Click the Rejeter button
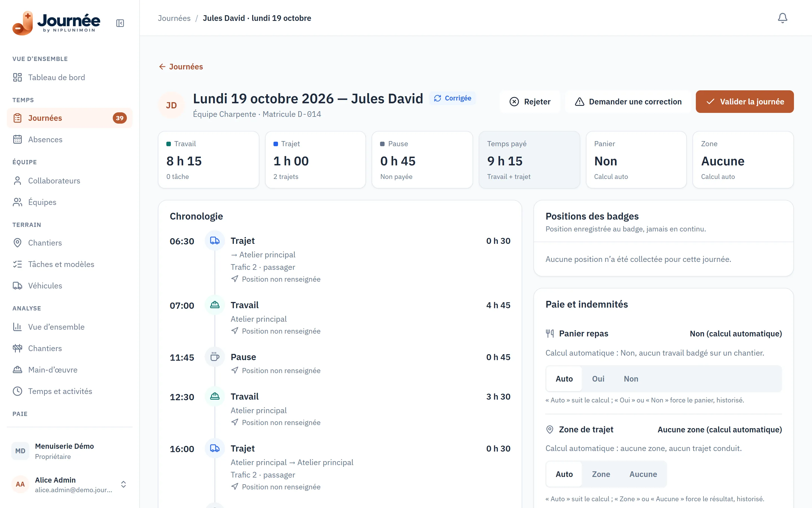 tap(530, 102)
